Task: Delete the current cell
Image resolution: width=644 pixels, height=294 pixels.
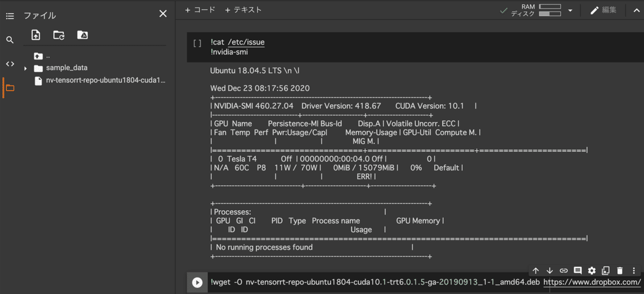Action: [620, 271]
